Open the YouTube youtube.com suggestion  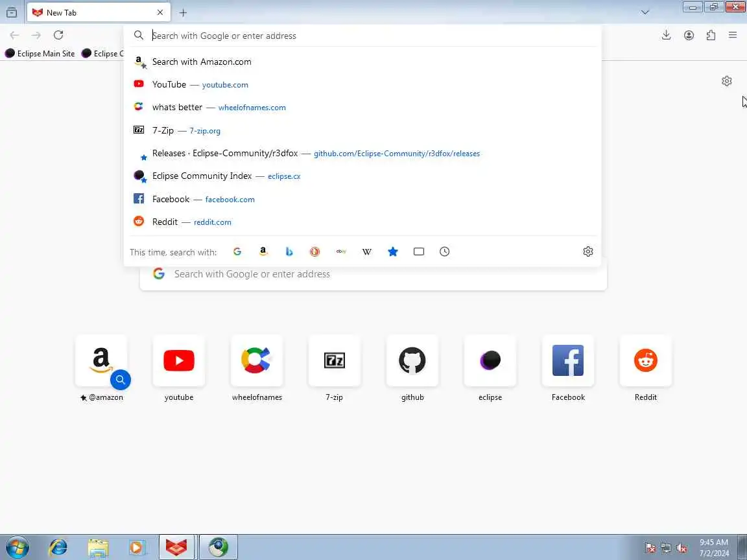click(x=362, y=84)
